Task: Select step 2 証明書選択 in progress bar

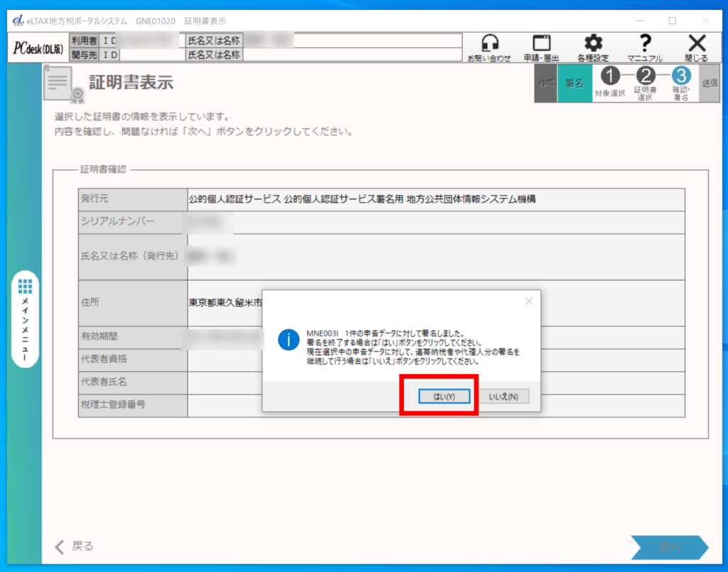Action: tap(645, 83)
